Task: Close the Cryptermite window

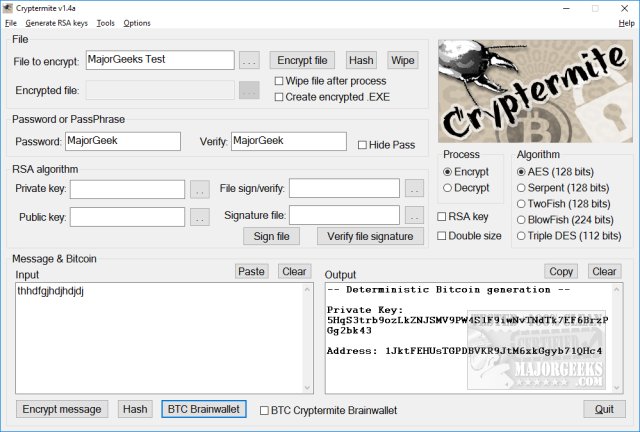Action: pyautogui.click(x=624, y=8)
